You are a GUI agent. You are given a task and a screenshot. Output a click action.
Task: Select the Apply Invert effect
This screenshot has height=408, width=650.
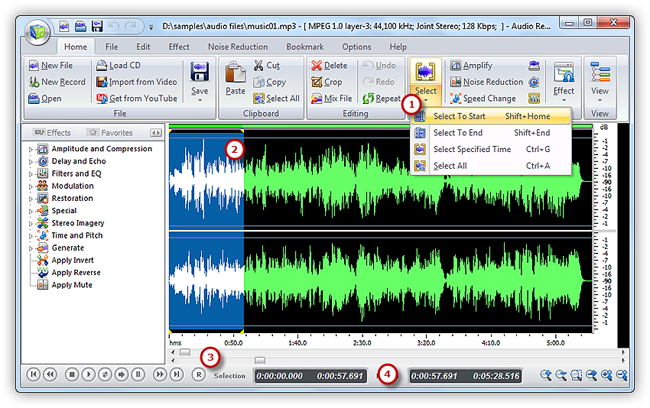pos(65,260)
